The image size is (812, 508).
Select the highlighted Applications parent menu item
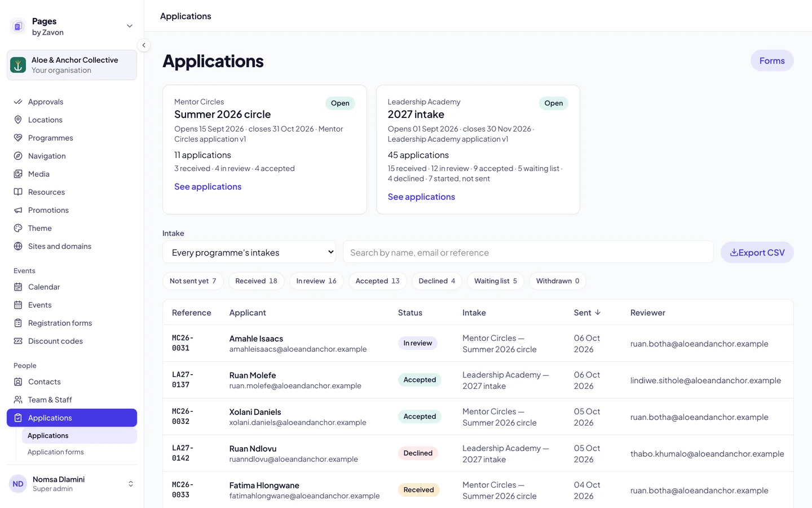72,418
